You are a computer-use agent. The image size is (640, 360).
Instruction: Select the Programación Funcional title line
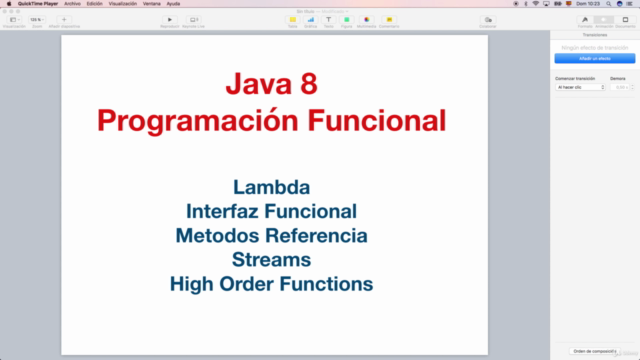point(271,121)
